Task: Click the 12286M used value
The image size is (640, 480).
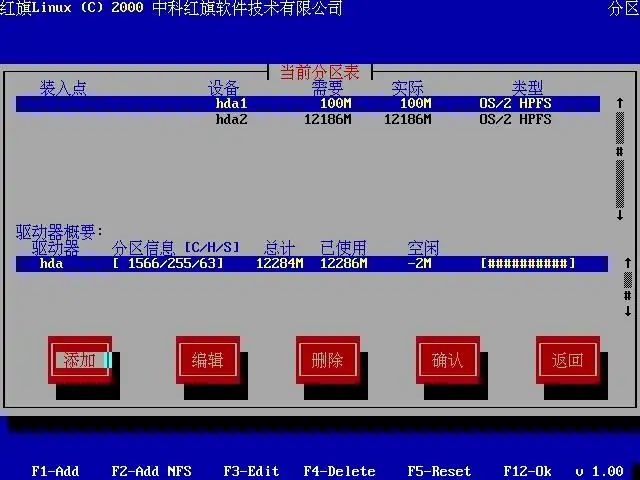Action: pyautogui.click(x=344, y=264)
